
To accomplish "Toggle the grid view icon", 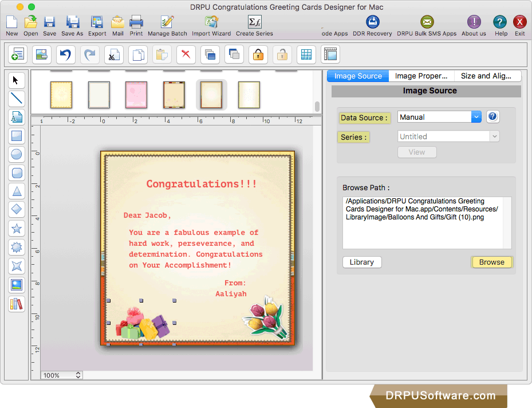I will (x=306, y=54).
